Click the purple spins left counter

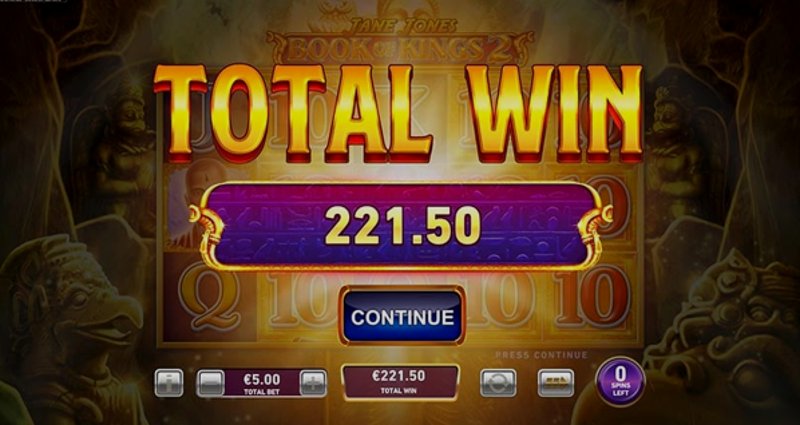(620, 381)
